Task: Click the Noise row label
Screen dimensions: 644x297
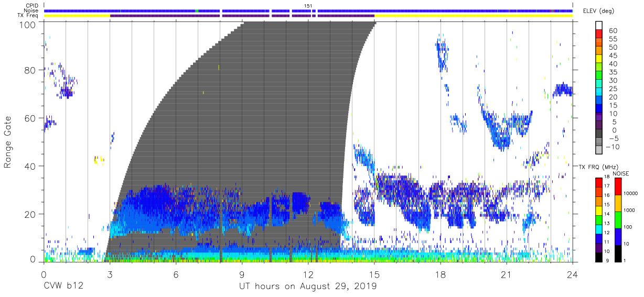Action: [32, 10]
